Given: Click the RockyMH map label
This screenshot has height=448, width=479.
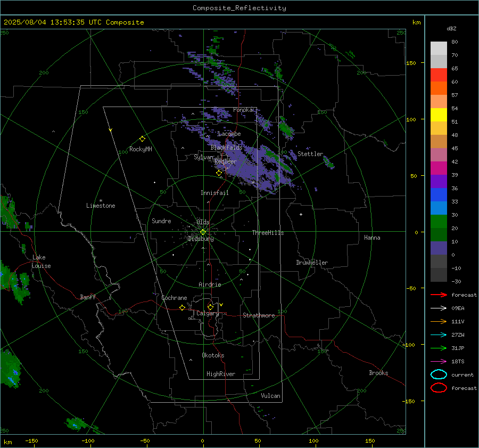Looking at the screenshot, I should tap(141, 149).
